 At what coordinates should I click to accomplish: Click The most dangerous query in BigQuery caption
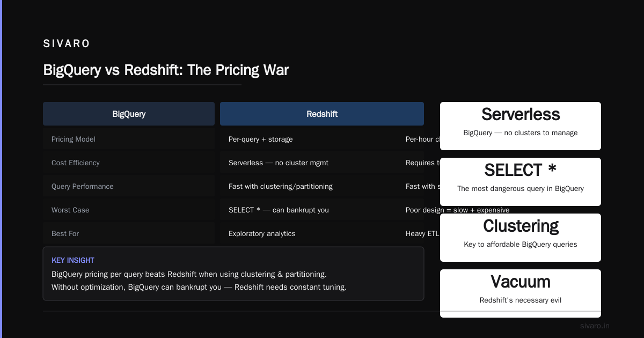click(521, 188)
